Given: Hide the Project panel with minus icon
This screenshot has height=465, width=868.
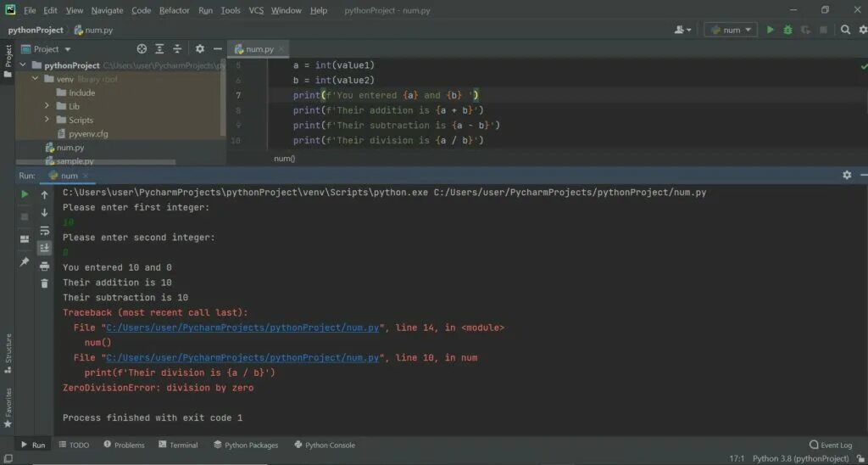Looking at the screenshot, I should pyautogui.click(x=218, y=48).
